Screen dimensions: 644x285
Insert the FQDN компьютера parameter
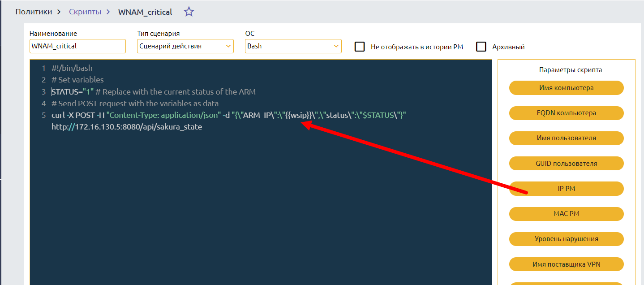[566, 113]
